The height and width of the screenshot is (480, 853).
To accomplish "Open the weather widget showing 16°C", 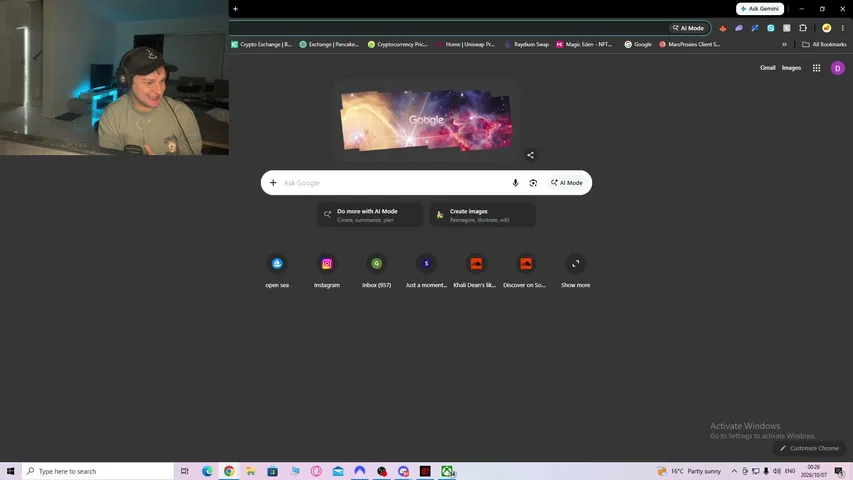I will tap(689, 471).
